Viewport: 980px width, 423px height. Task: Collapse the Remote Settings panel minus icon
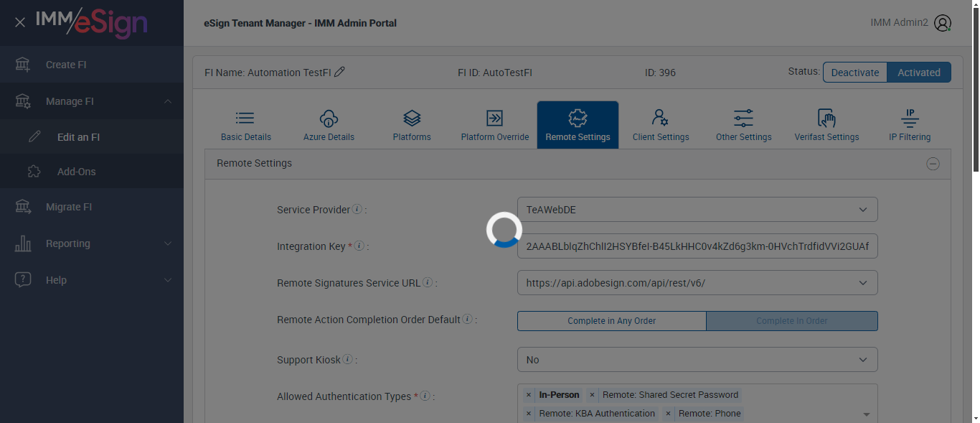(933, 164)
